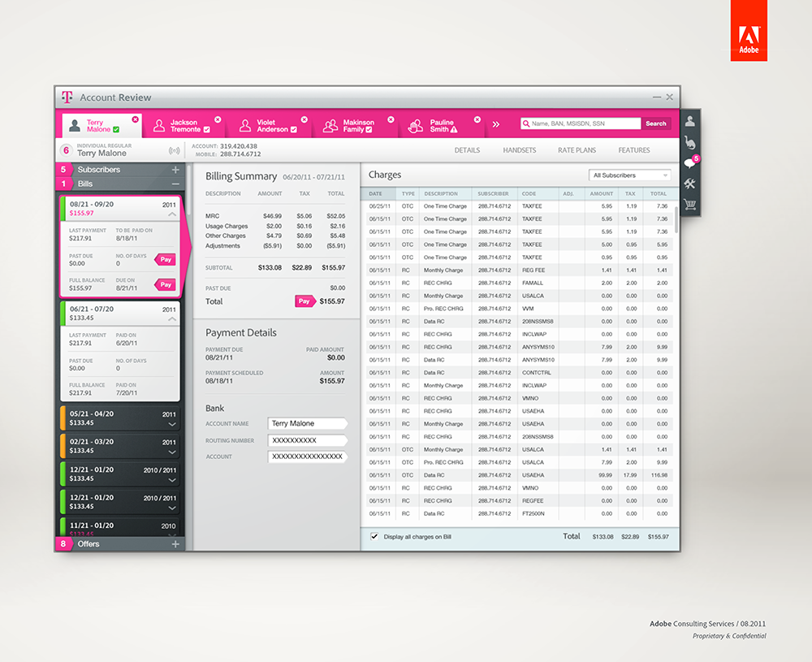Pay the full balance $155.97 in bill card
The image size is (812, 662).
click(x=165, y=284)
